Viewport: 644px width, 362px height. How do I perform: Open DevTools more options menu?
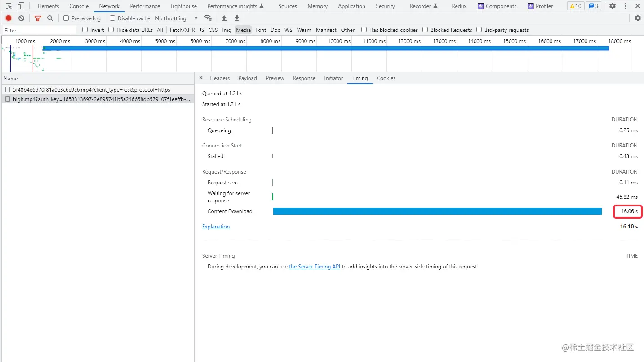point(625,6)
